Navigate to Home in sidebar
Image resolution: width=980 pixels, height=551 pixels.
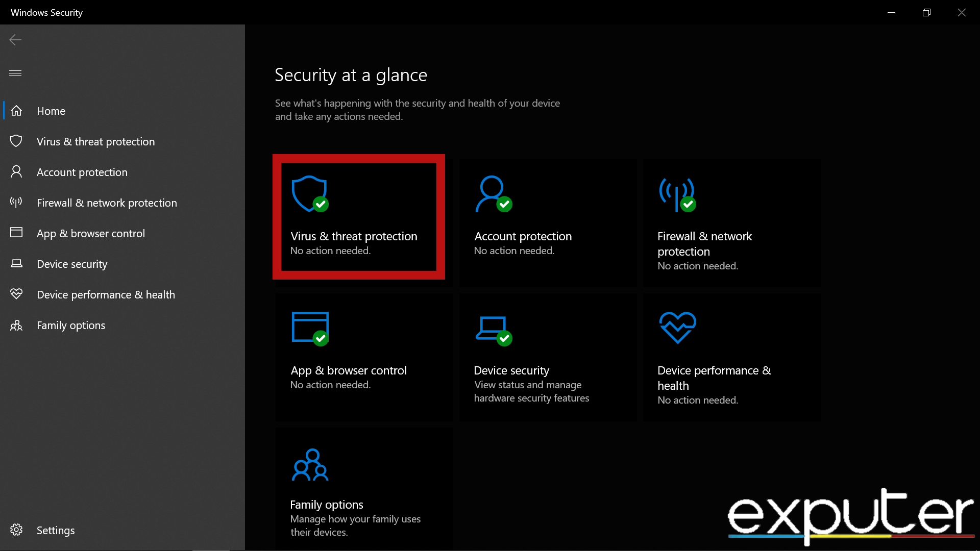click(51, 111)
